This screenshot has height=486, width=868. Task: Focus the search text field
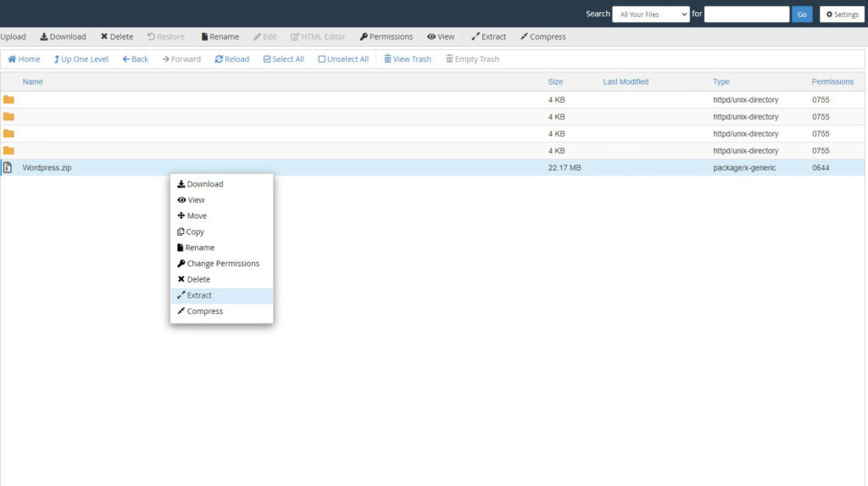coord(746,14)
